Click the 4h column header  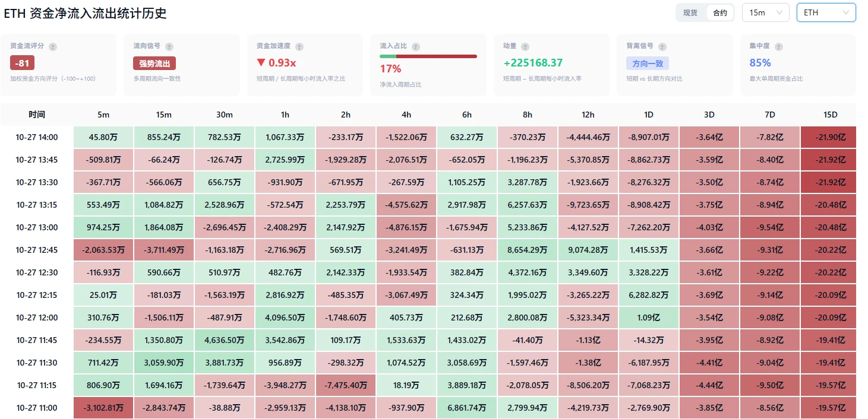[x=406, y=115]
